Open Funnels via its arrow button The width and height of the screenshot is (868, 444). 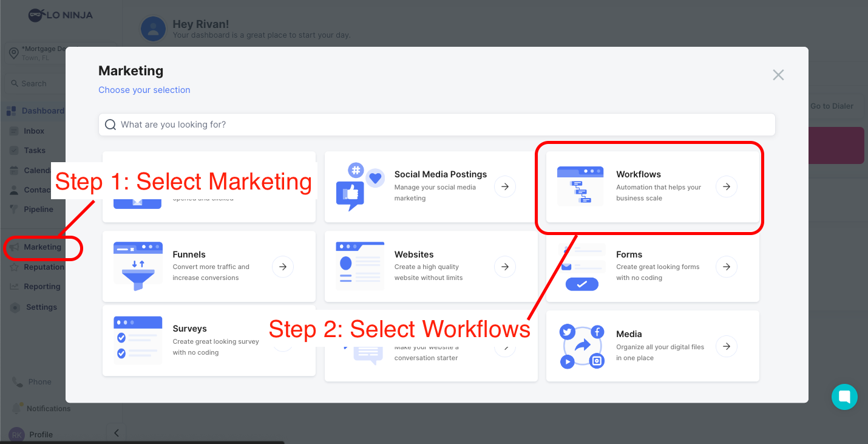[283, 266]
